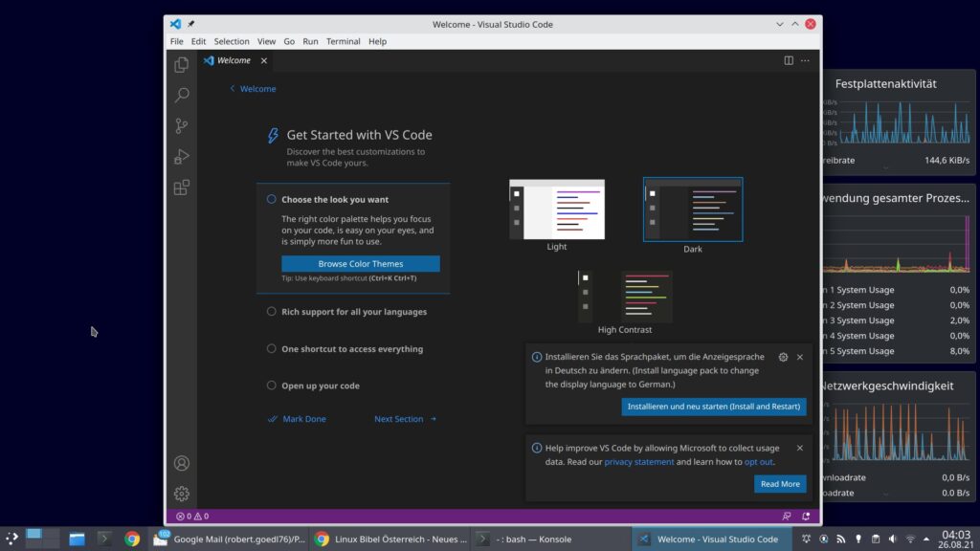Screen dimensions: 980x551
Task: Dismiss the German language pack notification
Action: 800,357
